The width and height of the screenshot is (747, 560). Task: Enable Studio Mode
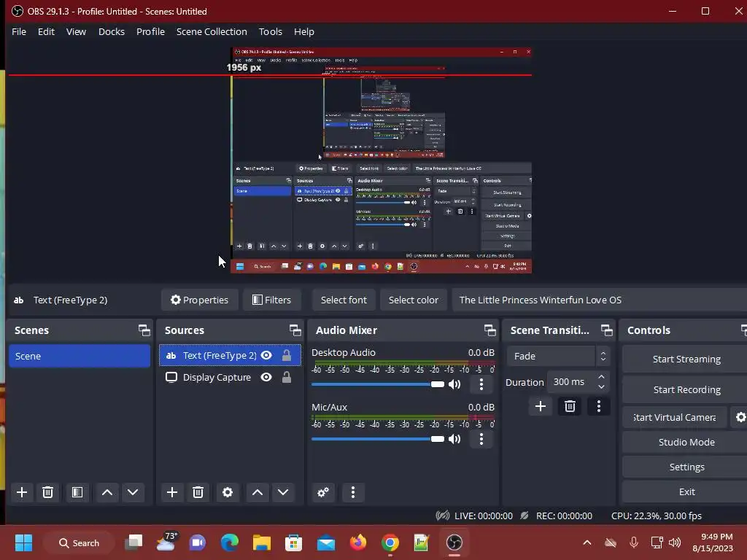click(686, 442)
